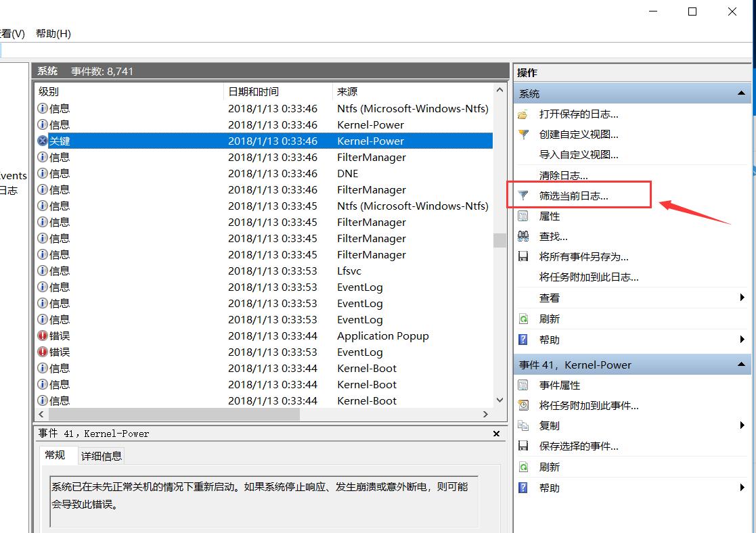
Task: Expand the 帮助 submenu arrow
Action: [742, 340]
